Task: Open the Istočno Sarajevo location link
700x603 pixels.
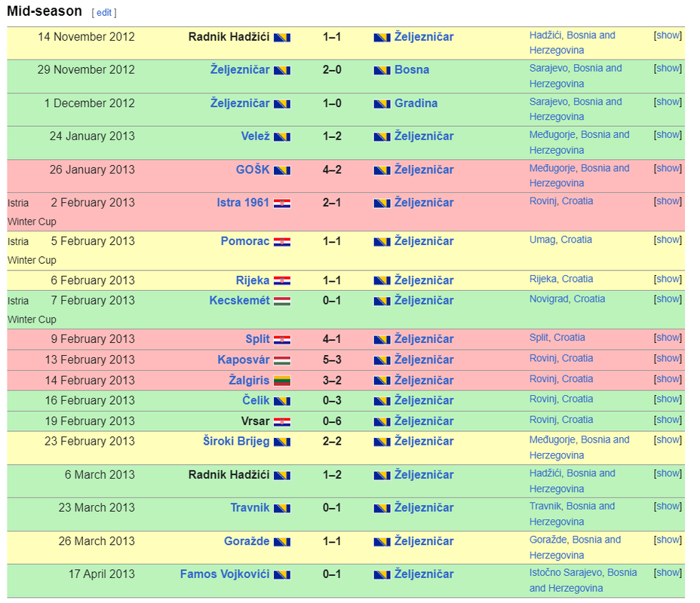Action: coord(583,580)
